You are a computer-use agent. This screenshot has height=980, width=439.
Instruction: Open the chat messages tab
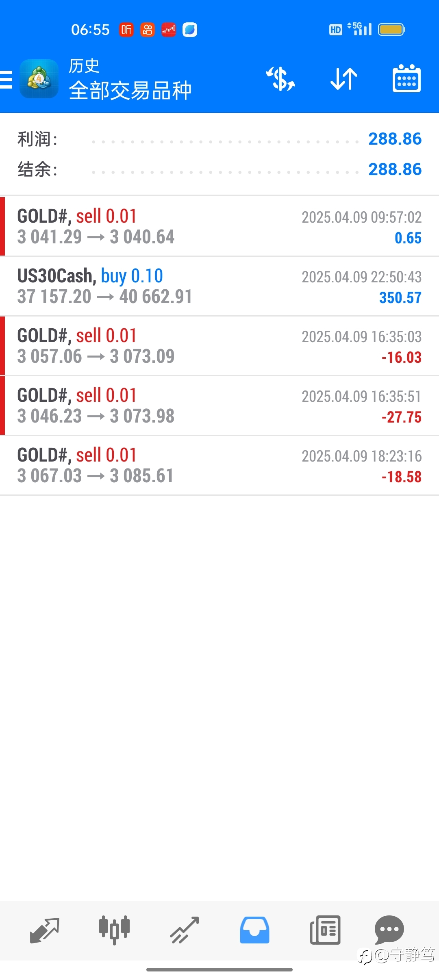(389, 930)
